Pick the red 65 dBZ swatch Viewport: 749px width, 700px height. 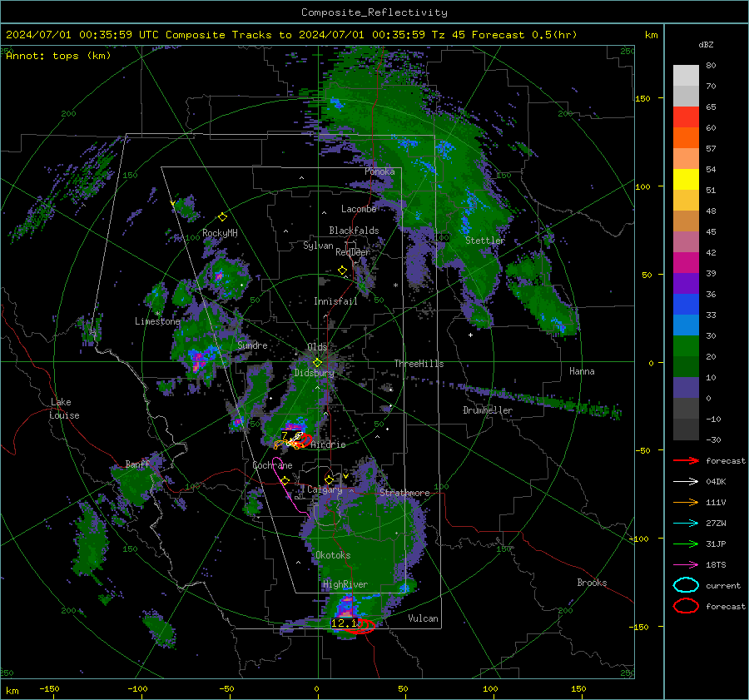pyautogui.click(x=686, y=117)
